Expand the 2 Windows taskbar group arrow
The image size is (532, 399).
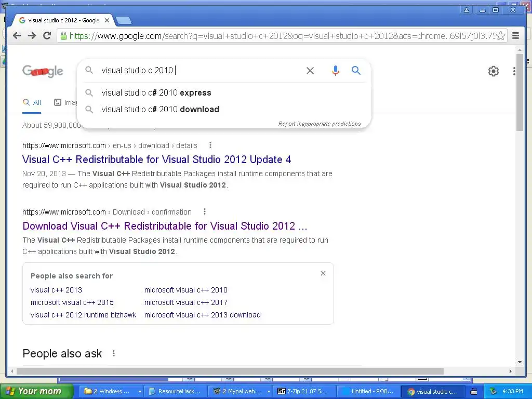(x=139, y=391)
